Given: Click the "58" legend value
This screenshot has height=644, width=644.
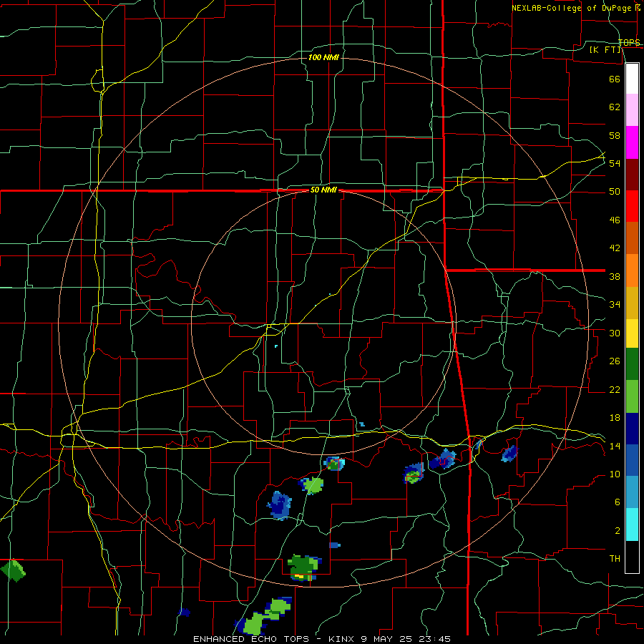Looking at the screenshot, I should [615, 135].
